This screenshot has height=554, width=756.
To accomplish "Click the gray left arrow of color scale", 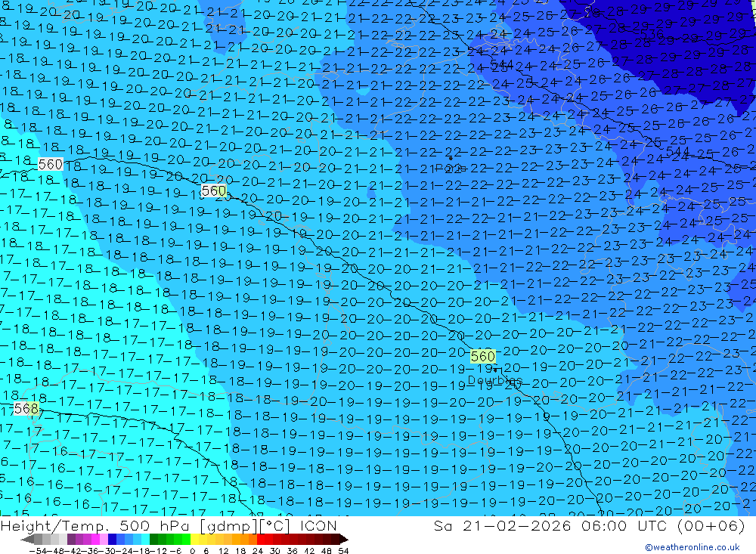I will coord(27,539).
